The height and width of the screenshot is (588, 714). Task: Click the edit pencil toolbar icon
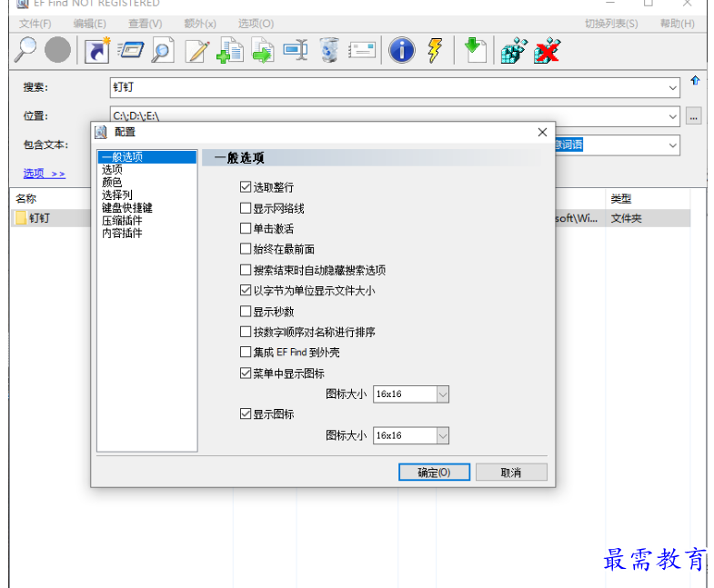(x=197, y=50)
